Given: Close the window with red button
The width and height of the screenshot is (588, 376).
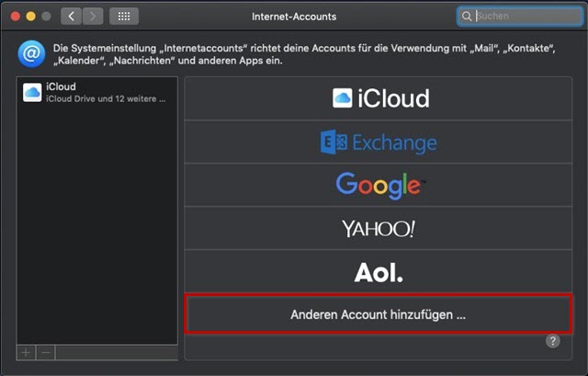Looking at the screenshot, I should point(16,17).
